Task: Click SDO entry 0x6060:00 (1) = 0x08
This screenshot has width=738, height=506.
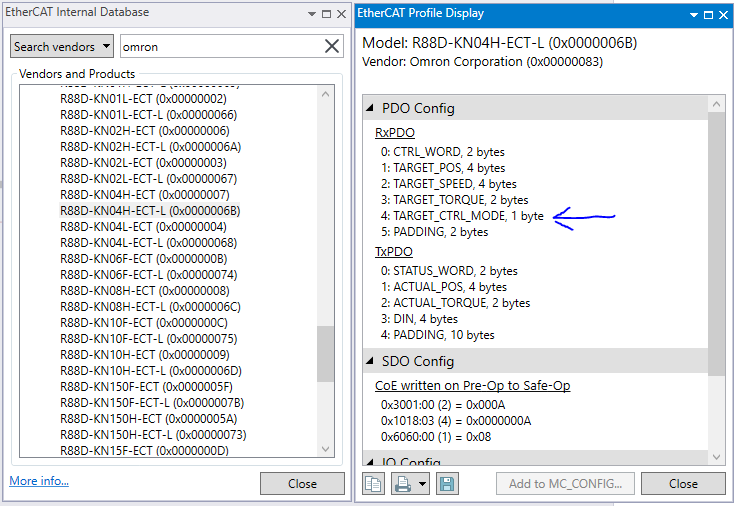Action: click(435, 437)
